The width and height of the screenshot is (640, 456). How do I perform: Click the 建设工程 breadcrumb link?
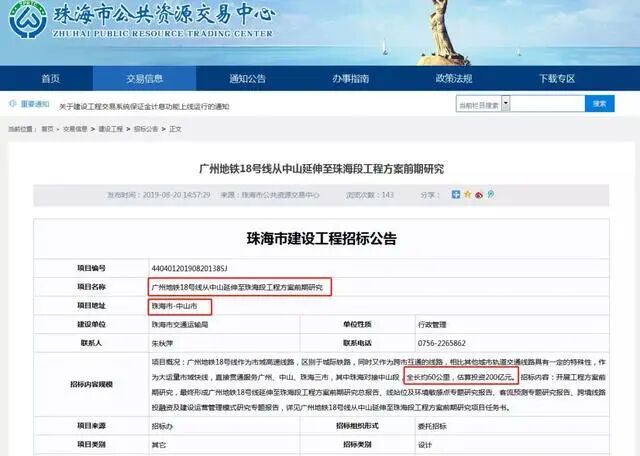(x=111, y=129)
